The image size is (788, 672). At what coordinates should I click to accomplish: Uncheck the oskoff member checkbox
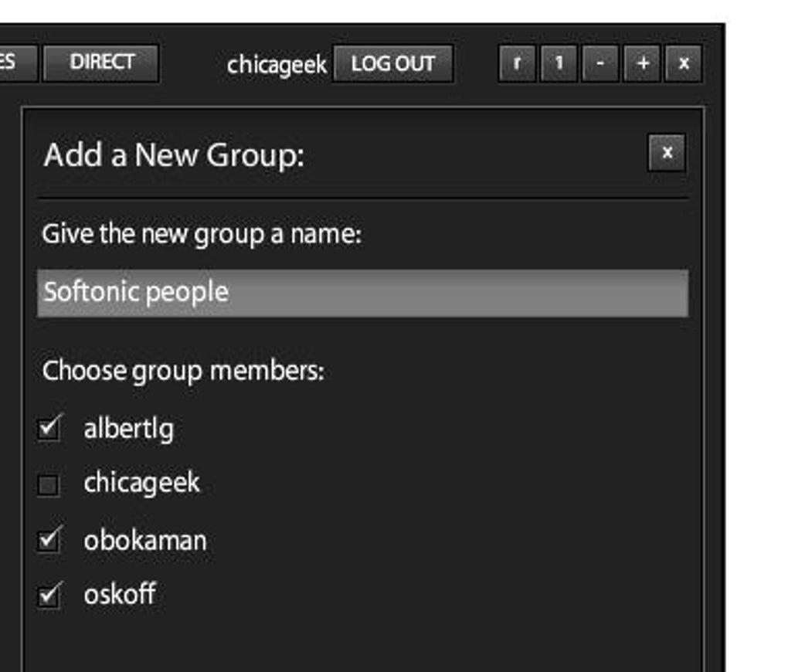(49, 596)
